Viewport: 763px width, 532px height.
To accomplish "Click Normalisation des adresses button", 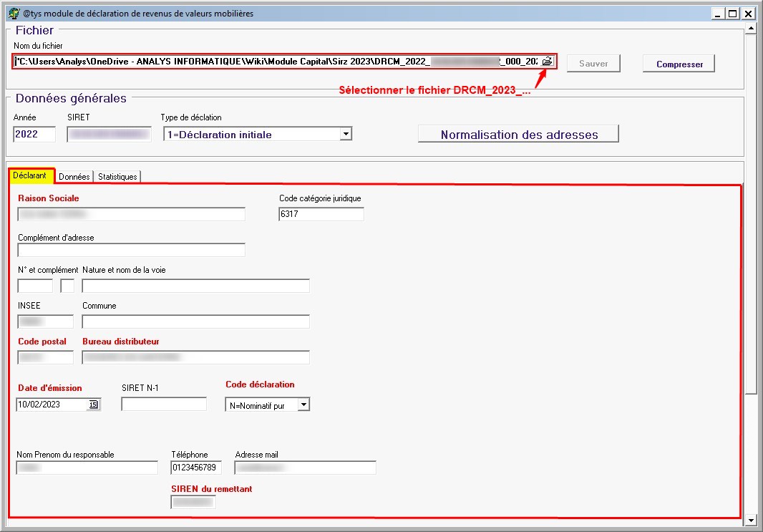I will [518, 135].
